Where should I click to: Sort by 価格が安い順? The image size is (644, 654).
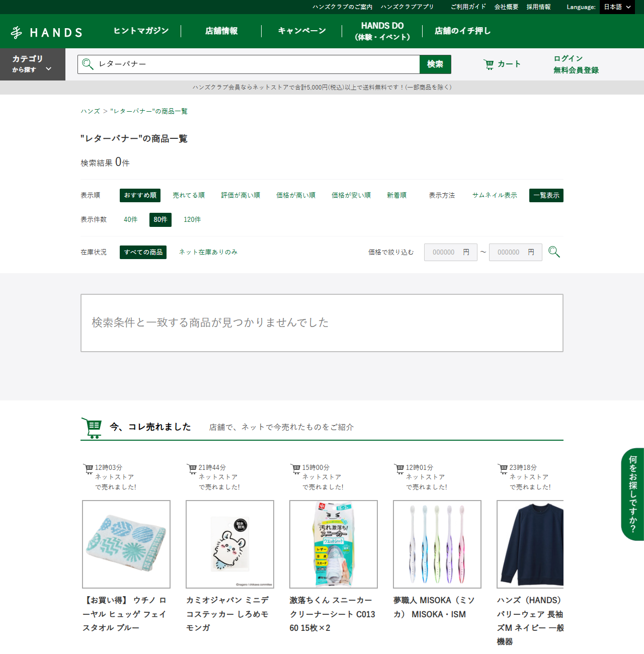click(x=351, y=195)
